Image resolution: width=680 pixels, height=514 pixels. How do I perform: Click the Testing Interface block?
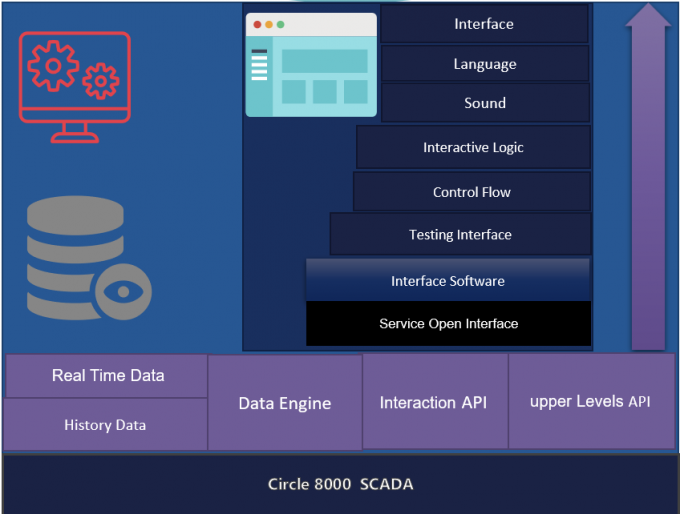pyautogui.click(x=460, y=235)
